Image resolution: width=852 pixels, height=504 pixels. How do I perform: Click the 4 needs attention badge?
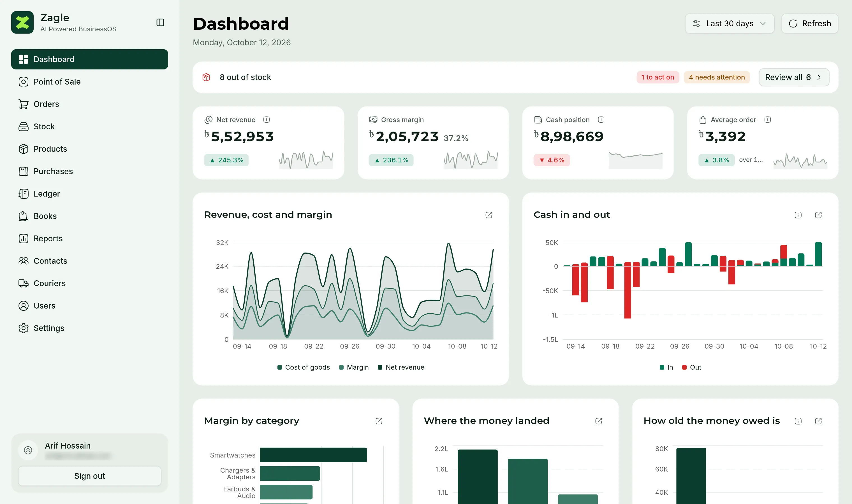click(x=717, y=77)
